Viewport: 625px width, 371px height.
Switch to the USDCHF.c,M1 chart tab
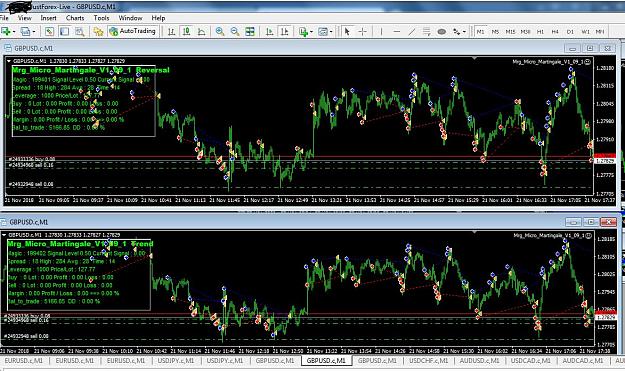pyautogui.click(x=428, y=361)
